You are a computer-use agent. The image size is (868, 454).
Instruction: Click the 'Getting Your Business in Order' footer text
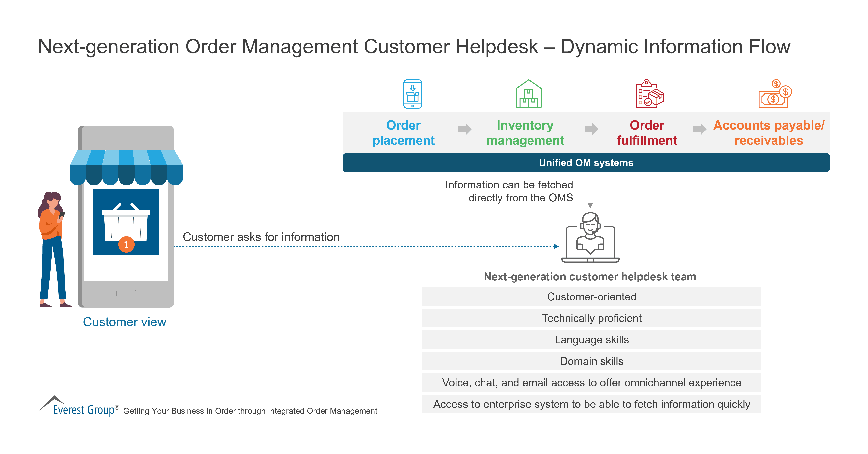[250, 411]
